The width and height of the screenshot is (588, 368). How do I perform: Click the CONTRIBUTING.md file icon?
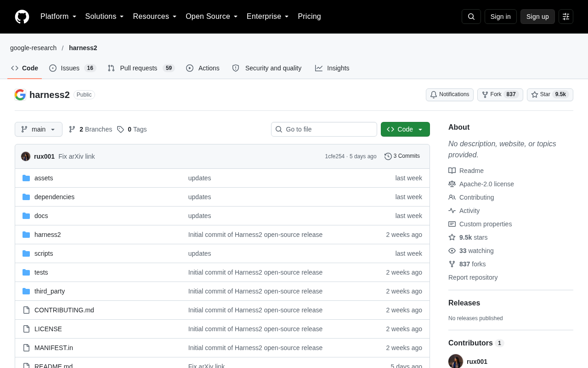[26, 310]
